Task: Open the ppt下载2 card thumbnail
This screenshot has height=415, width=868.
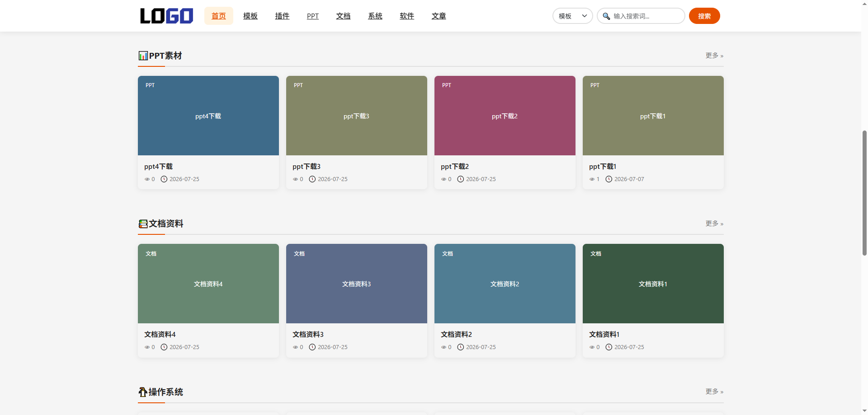Action: (x=505, y=116)
